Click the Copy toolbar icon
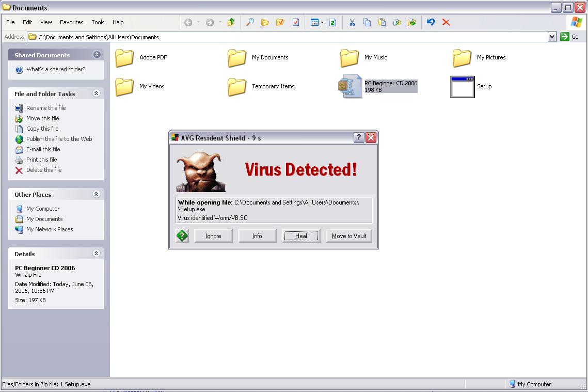The image size is (588, 392). click(367, 23)
